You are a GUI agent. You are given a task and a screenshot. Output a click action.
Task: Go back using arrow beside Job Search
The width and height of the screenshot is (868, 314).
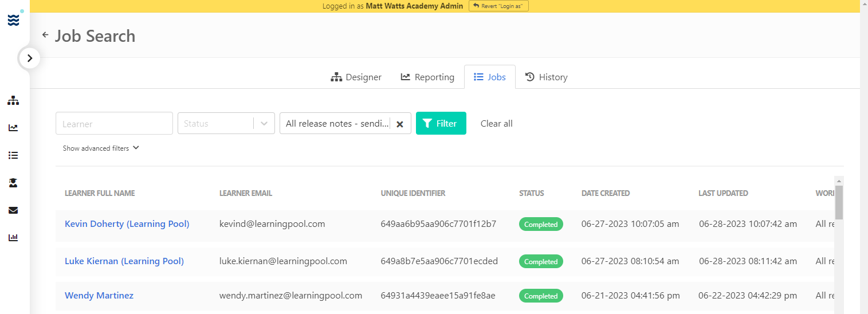[x=45, y=35]
